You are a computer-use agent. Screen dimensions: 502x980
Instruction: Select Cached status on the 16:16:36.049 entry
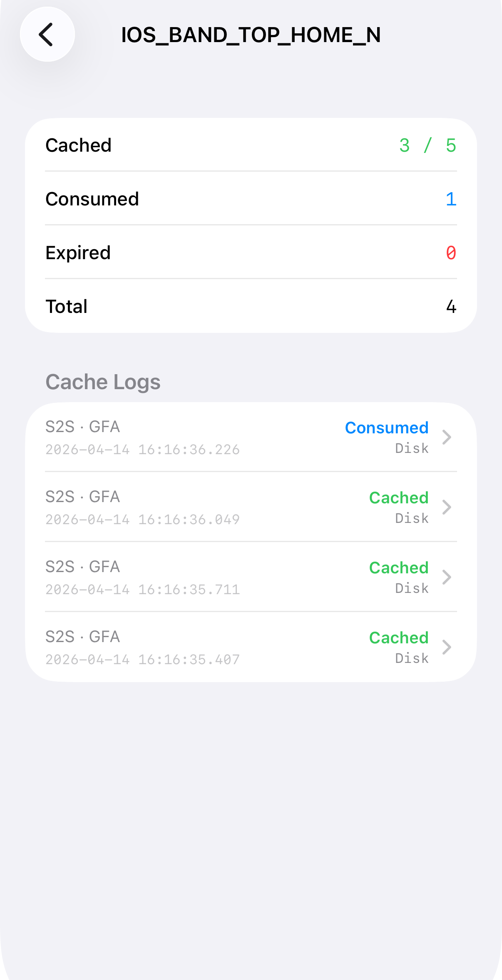click(398, 498)
